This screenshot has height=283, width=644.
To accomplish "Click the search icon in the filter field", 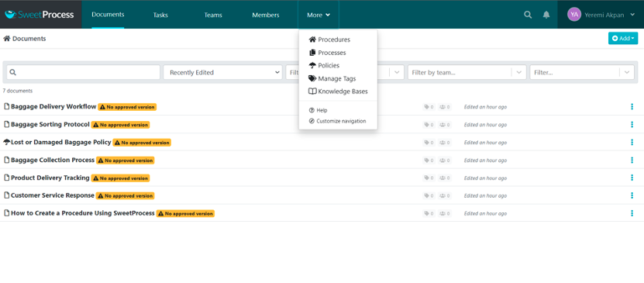I will pos(12,72).
